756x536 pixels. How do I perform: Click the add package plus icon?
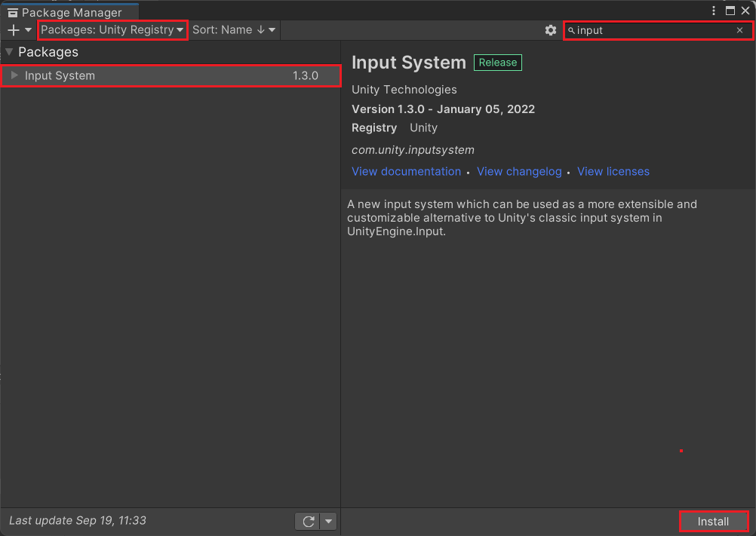14,30
